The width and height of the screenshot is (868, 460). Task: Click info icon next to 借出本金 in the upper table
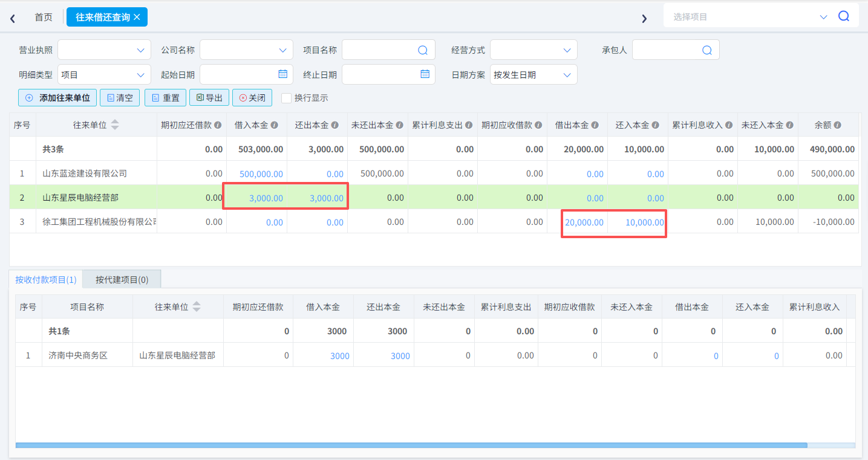coord(595,125)
